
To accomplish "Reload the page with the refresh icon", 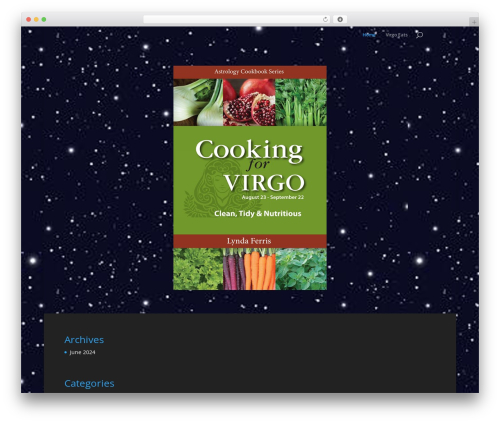I will click(x=325, y=19).
